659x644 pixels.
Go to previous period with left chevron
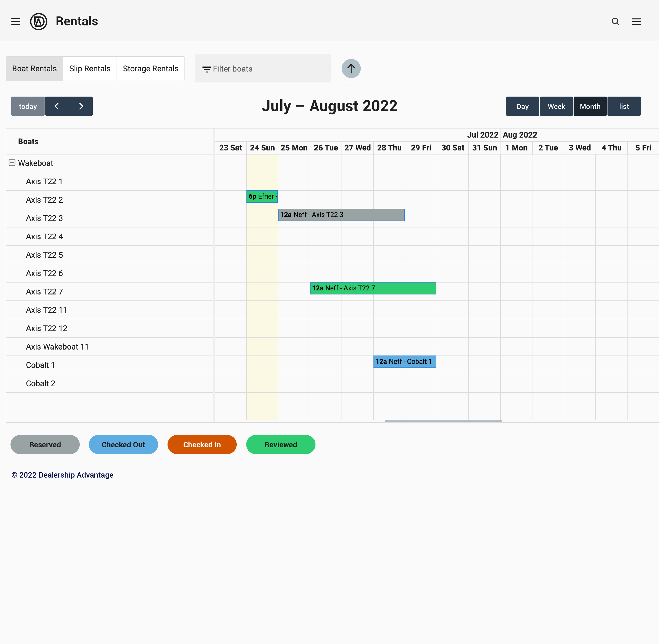coord(57,106)
